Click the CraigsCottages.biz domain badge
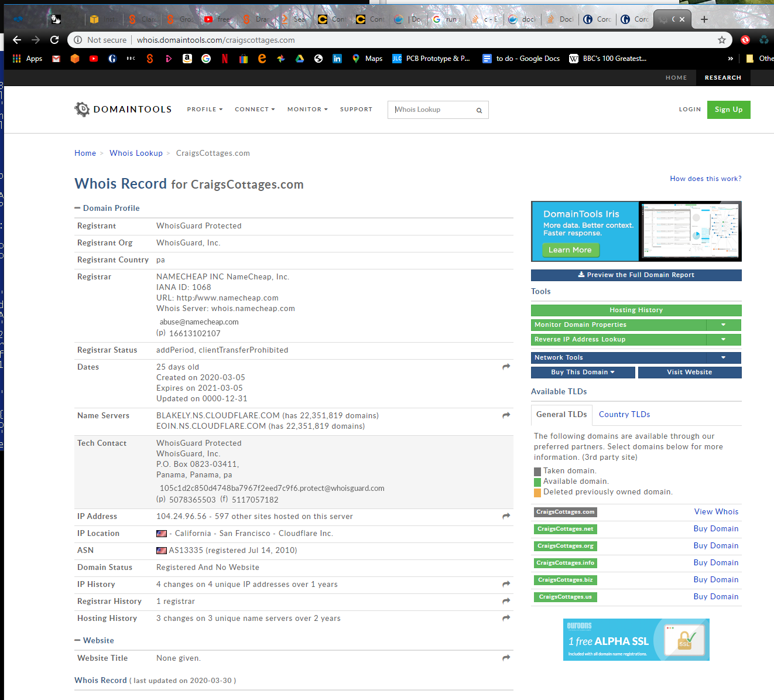774x700 pixels. click(565, 580)
